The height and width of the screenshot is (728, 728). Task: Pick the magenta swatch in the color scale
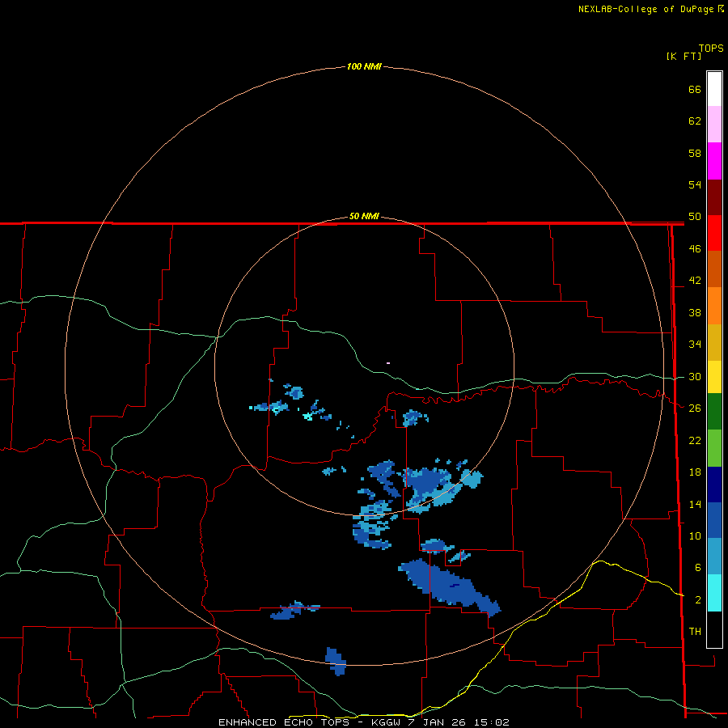[x=714, y=161]
